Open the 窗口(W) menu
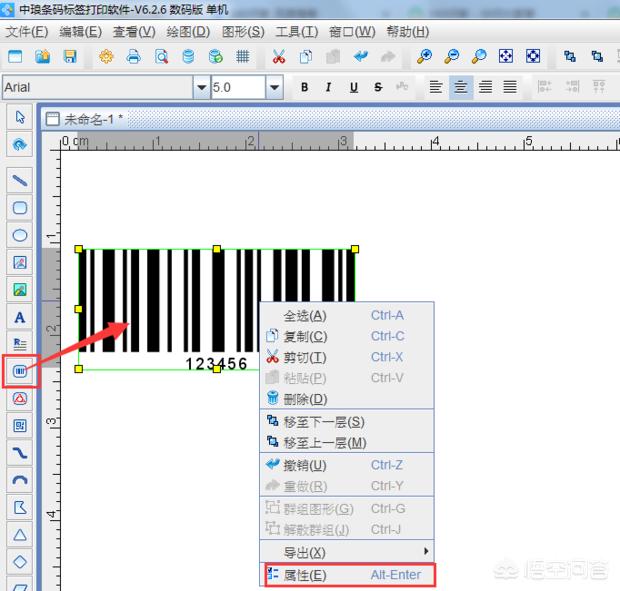Viewport: 620px width, 591px height. click(x=352, y=32)
